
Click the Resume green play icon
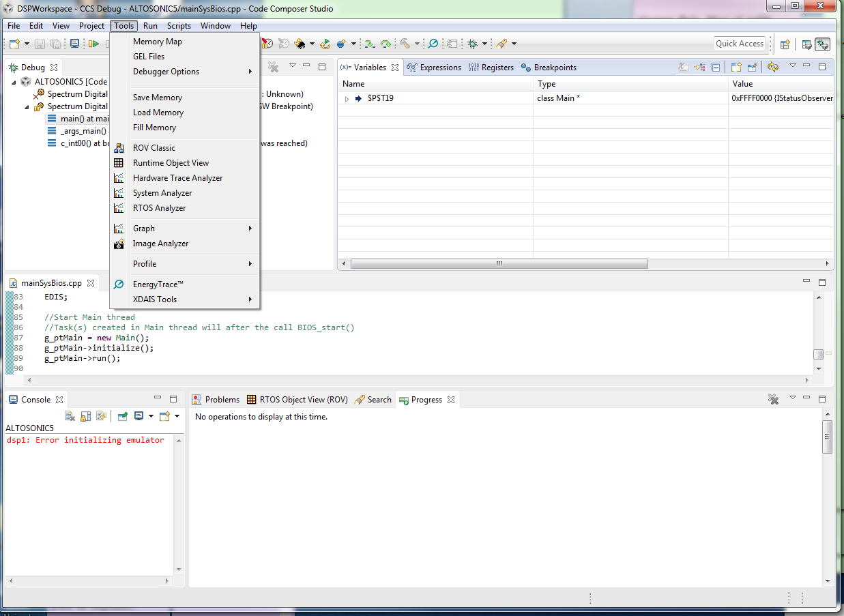(93, 44)
